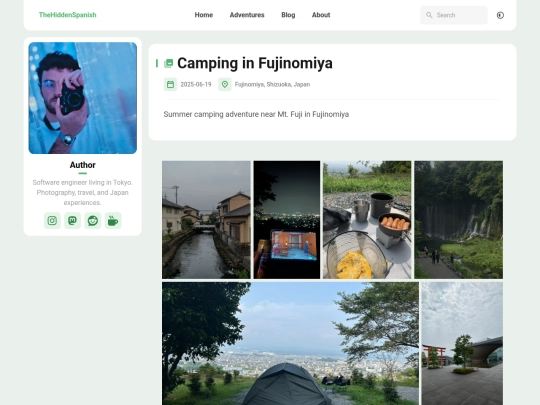Open the Instagram profile icon
The image size is (540, 405).
pyautogui.click(x=52, y=220)
